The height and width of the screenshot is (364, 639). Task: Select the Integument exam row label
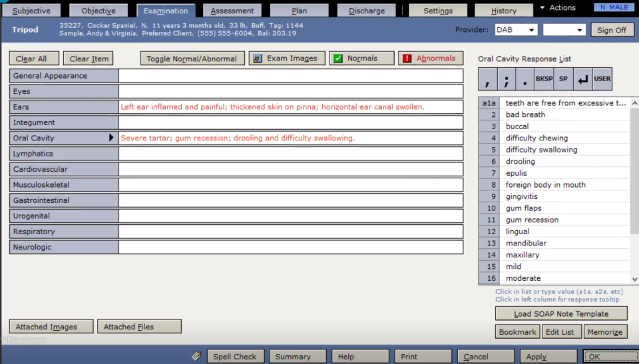click(x=64, y=122)
